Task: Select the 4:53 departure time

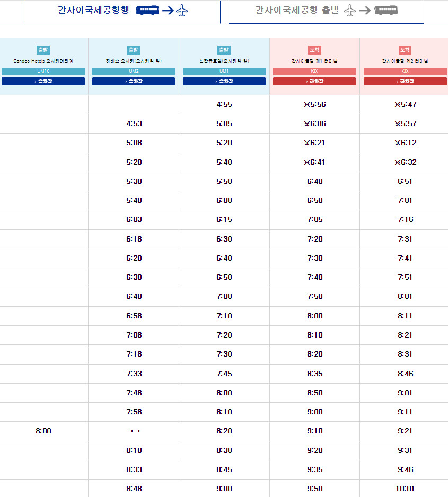Action: pyautogui.click(x=134, y=123)
